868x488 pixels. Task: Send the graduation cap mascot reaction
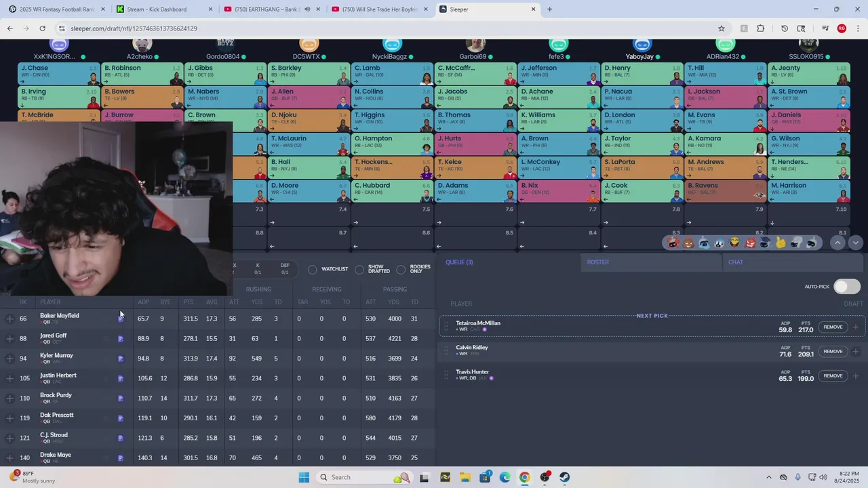[766, 243]
